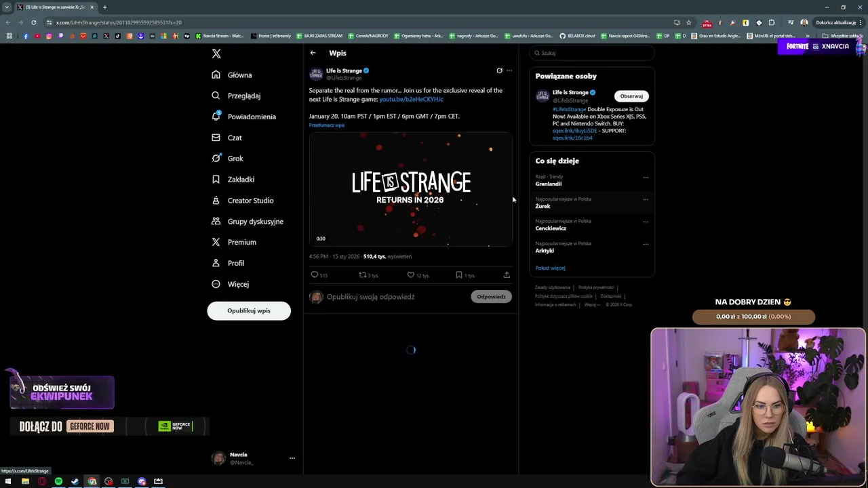This screenshot has height=488, width=868.
Task: Open Zakładki bookmarks
Action: coord(233,180)
